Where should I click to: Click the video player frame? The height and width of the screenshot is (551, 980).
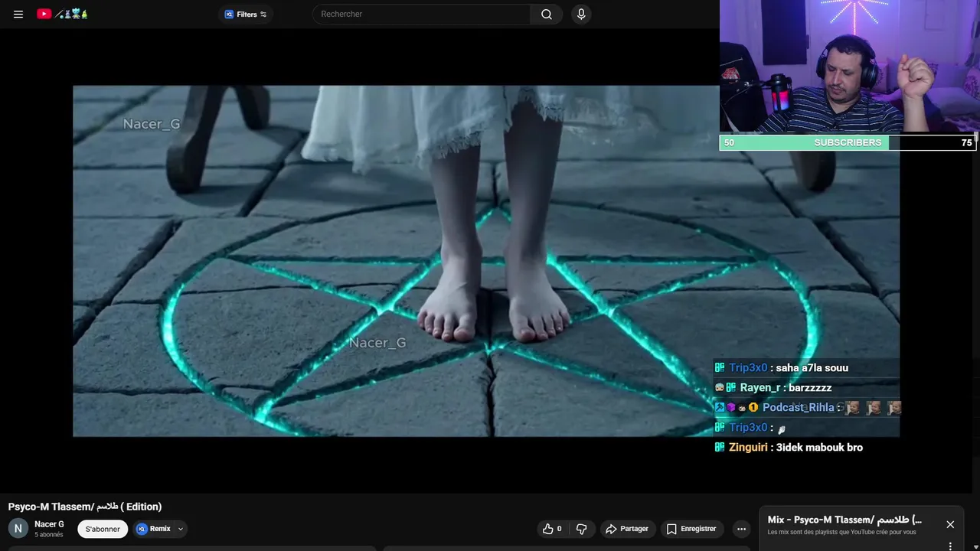tap(486, 261)
